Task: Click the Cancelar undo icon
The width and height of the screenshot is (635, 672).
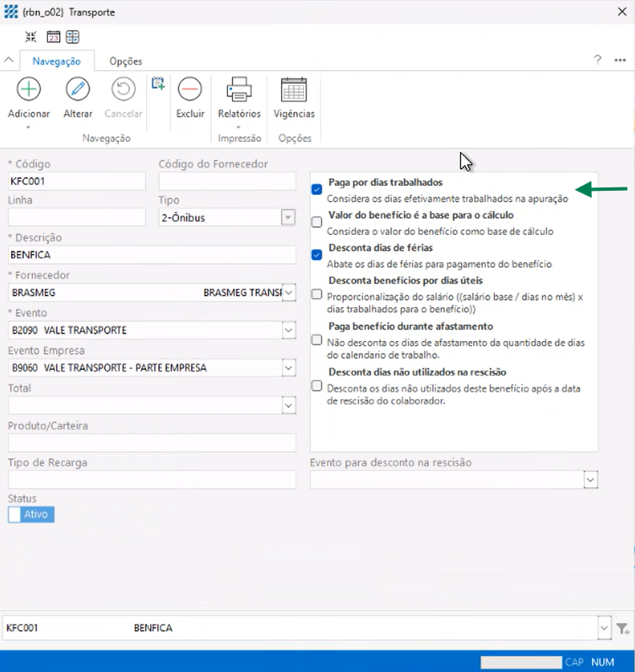Action: [x=123, y=89]
